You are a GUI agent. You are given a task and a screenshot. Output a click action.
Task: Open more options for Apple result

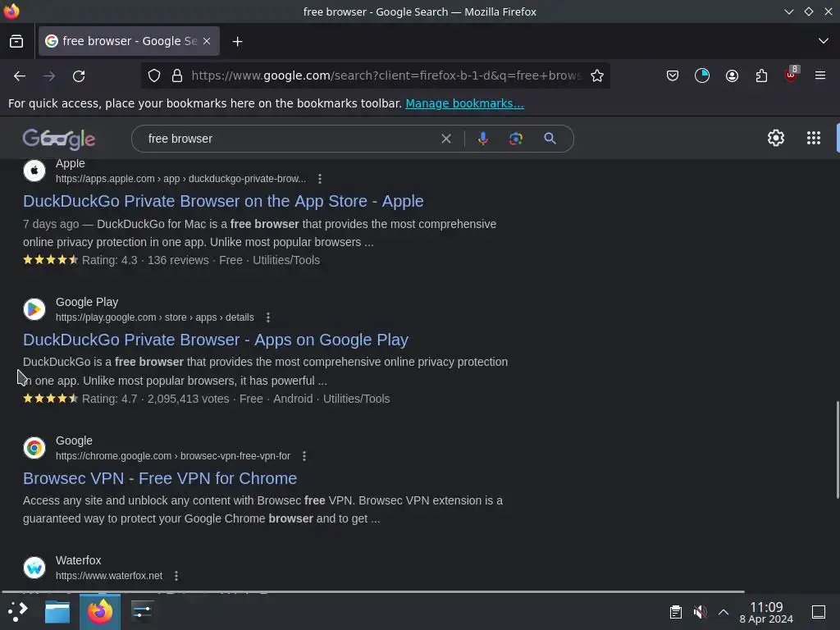click(x=320, y=179)
